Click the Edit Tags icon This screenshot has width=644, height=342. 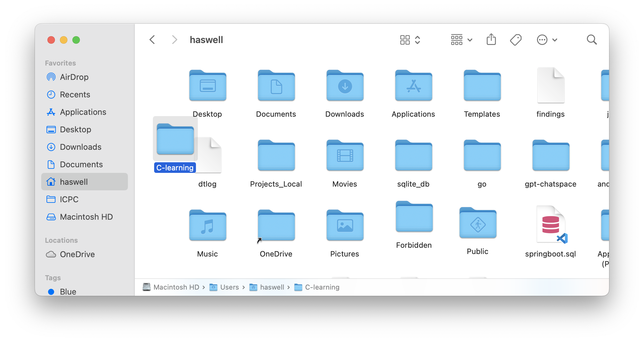click(515, 40)
